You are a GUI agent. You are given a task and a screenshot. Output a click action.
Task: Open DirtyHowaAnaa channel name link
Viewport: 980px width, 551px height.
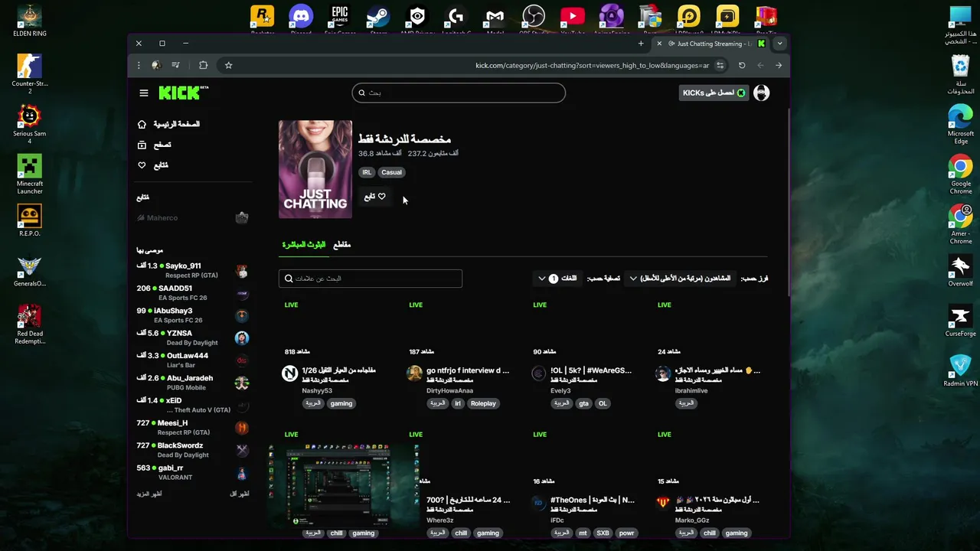coord(449,391)
